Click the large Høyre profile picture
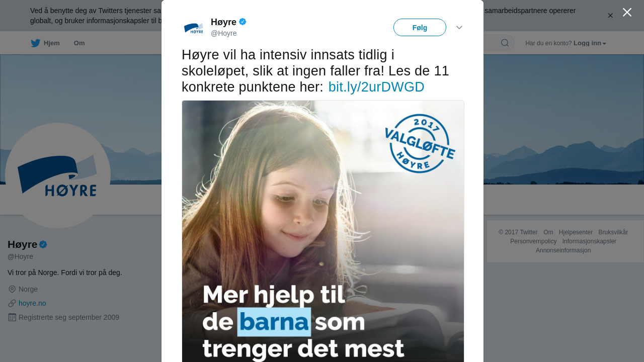Screen dimensions: 644x362 click(58, 175)
